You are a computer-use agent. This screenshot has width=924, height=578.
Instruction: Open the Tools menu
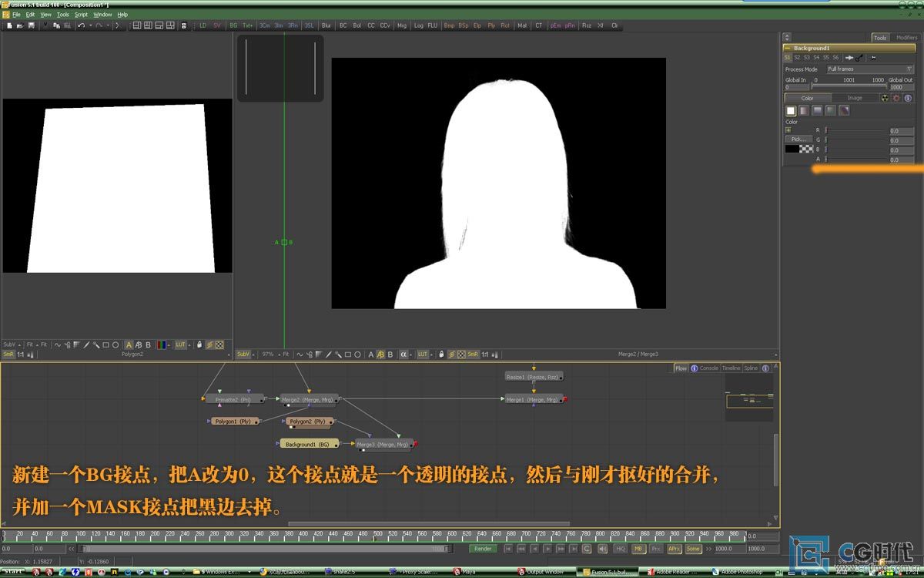click(62, 15)
